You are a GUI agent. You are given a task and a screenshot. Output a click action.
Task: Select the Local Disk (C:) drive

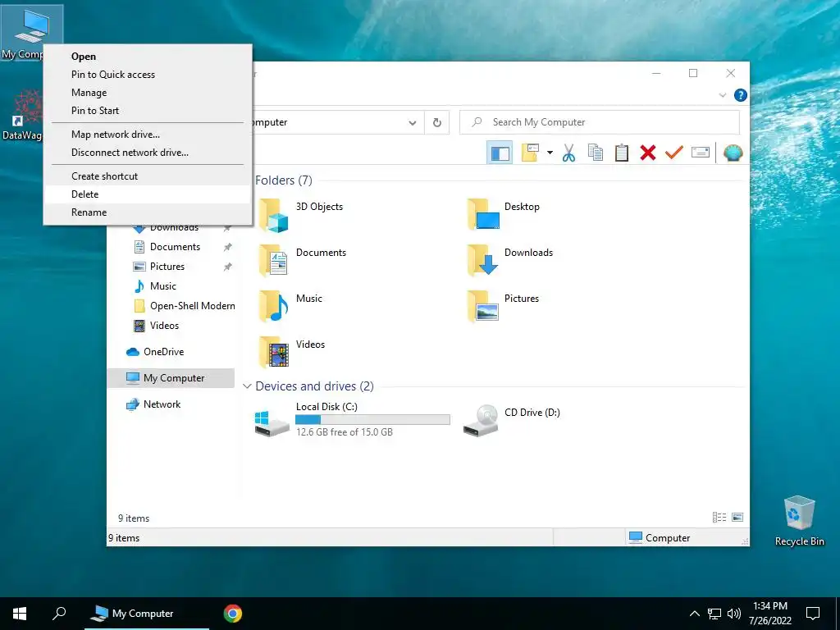(351, 421)
